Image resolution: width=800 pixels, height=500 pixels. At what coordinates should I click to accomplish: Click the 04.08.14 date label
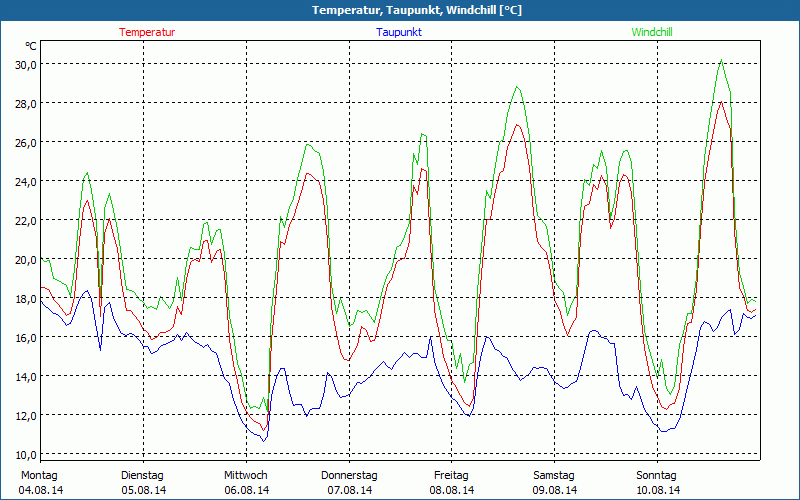pyautogui.click(x=41, y=490)
